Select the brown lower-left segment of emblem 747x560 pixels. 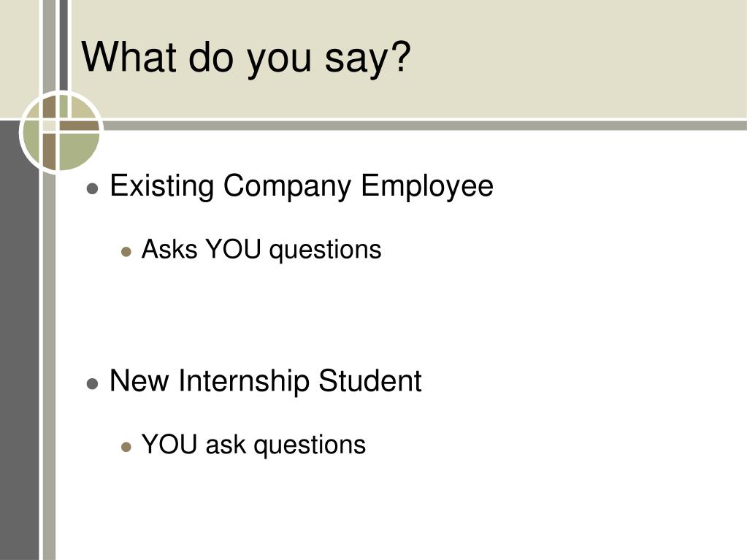point(49,151)
